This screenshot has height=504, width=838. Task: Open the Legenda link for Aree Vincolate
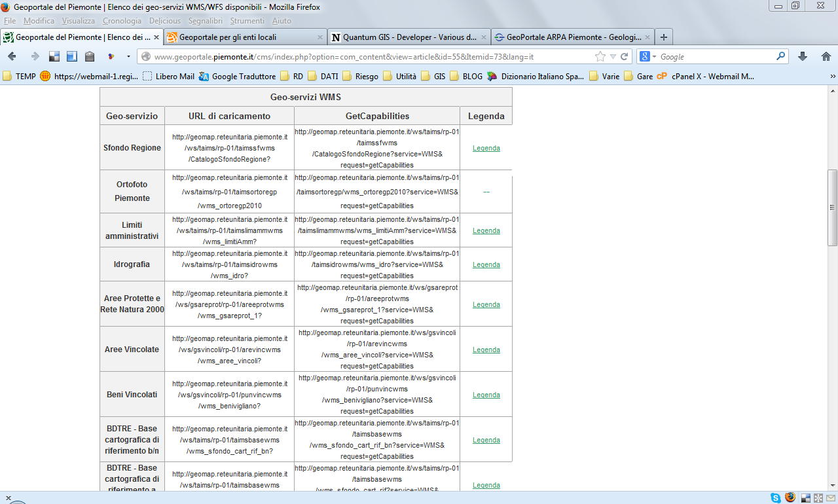tap(486, 350)
